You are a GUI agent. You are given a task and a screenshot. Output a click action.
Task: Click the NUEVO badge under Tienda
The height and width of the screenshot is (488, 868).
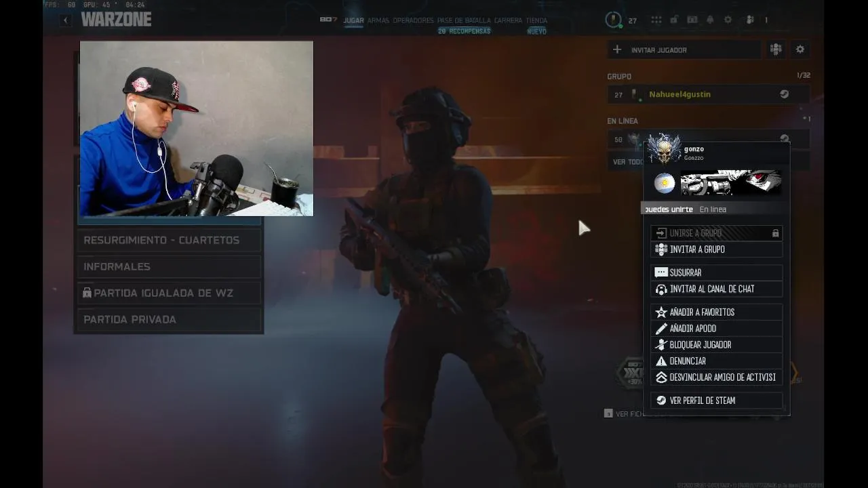click(536, 31)
